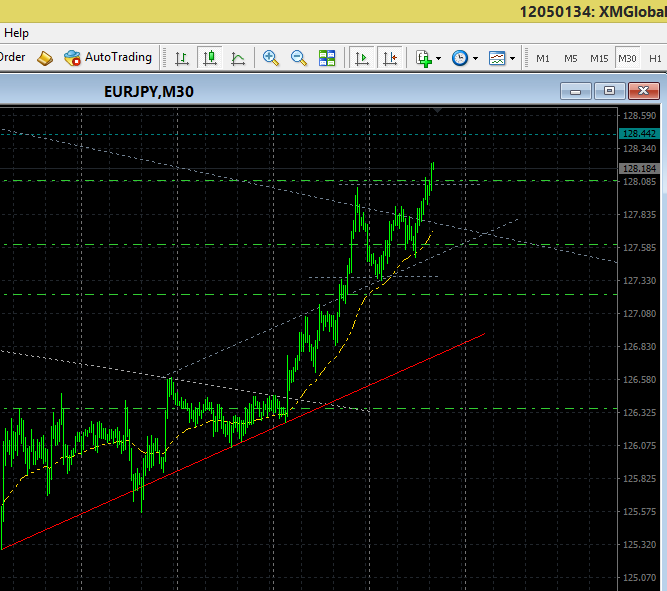Open the Help menu
The height and width of the screenshot is (591, 667).
click(x=16, y=33)
